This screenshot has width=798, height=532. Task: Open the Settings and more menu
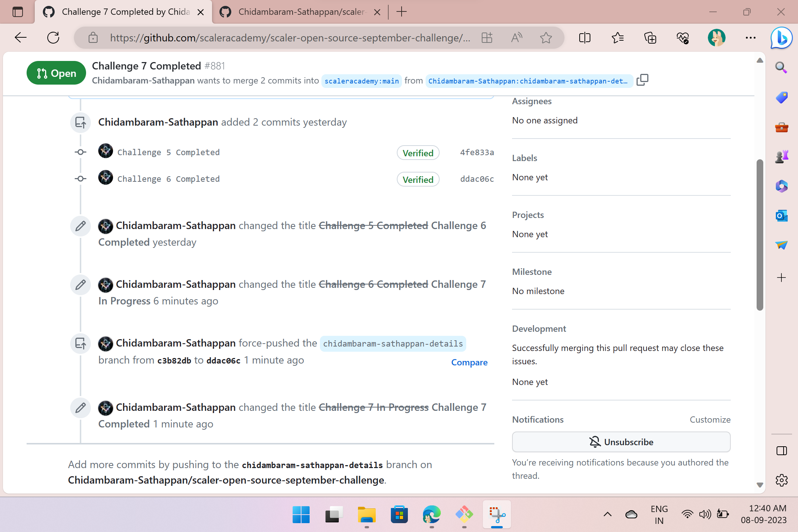pyautogui.click(x=750, y=37)
